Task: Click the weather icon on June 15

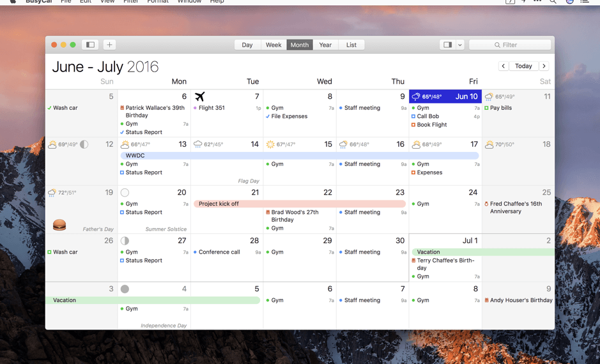Action: click(x=270, y=144)
